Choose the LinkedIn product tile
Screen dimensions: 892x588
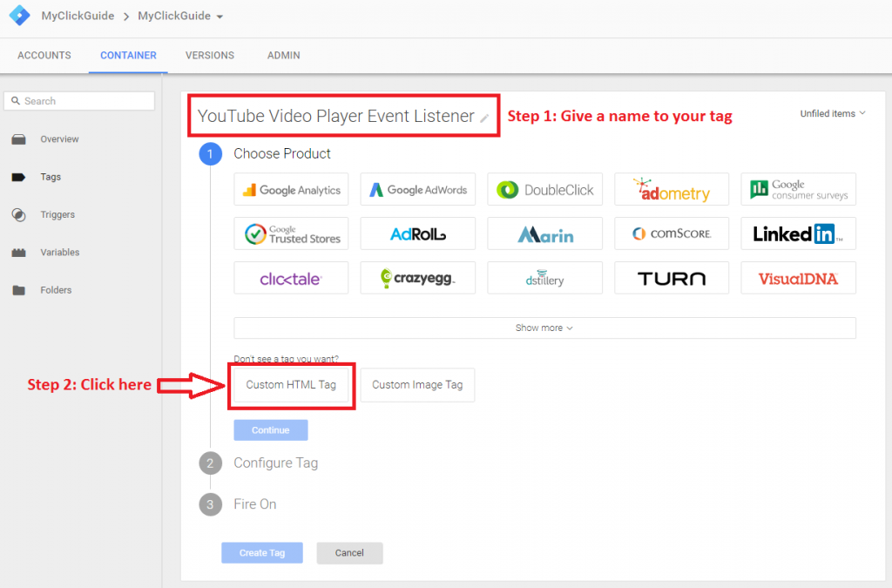coord(798,233)
